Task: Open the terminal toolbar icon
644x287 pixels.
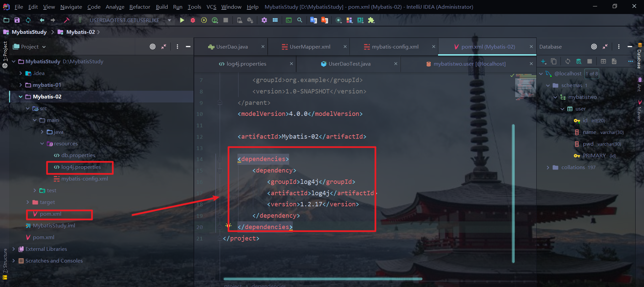Action: (x=289, y=20)
